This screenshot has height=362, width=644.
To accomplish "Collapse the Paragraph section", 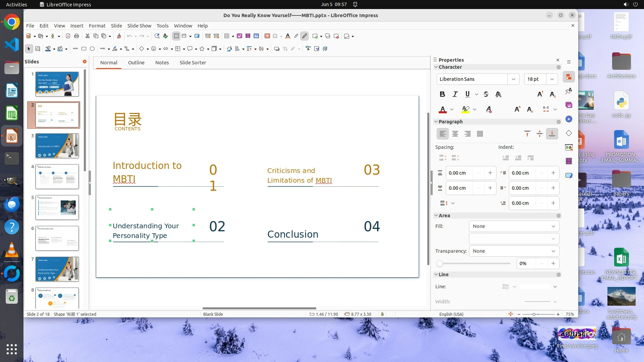I will [x=436, y=122].
